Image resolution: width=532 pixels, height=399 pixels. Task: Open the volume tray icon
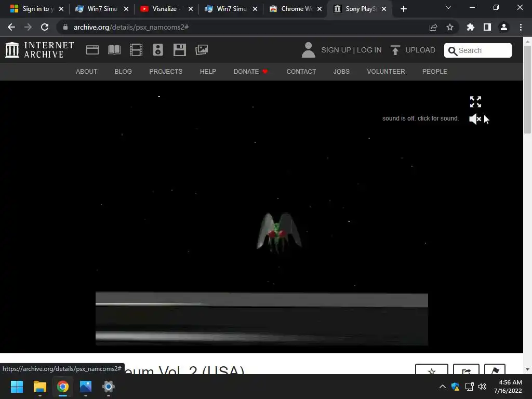click(482, 387)
